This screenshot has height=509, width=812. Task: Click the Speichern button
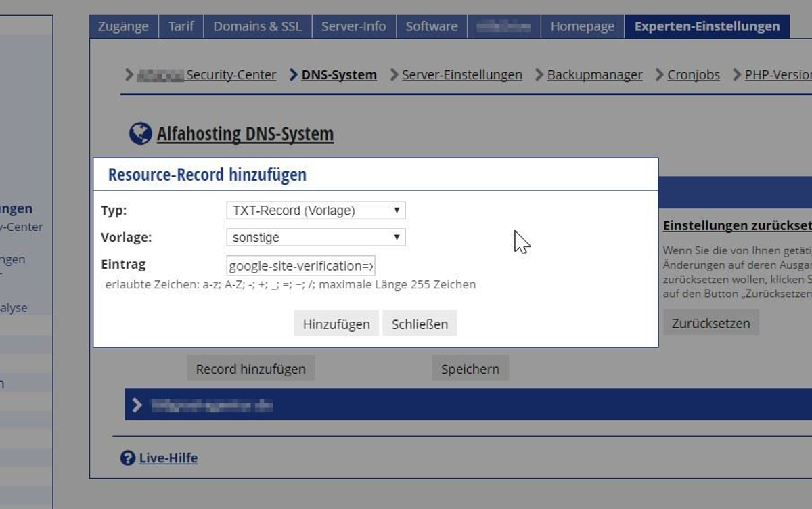[470, 369]
